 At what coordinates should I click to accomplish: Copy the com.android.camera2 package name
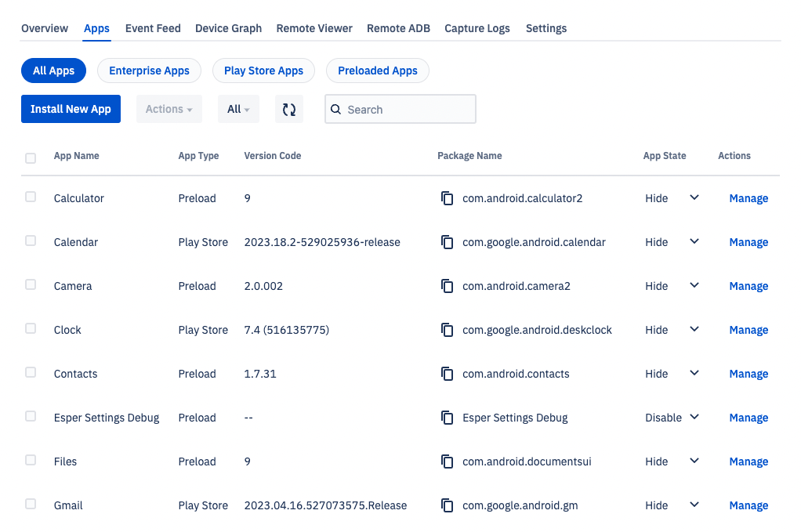tap(448, 286)
